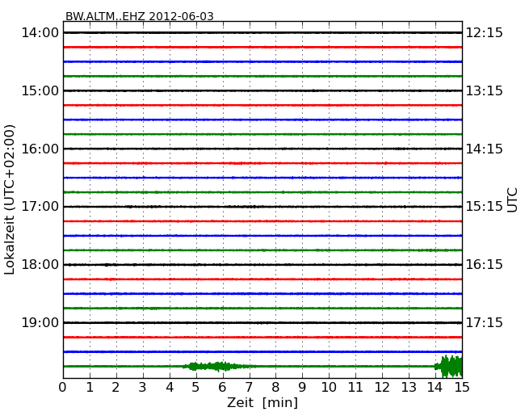Screen dimensions: 525x420
Task: Click the 13:15 UTC label
Action: (x=485, y=90)
